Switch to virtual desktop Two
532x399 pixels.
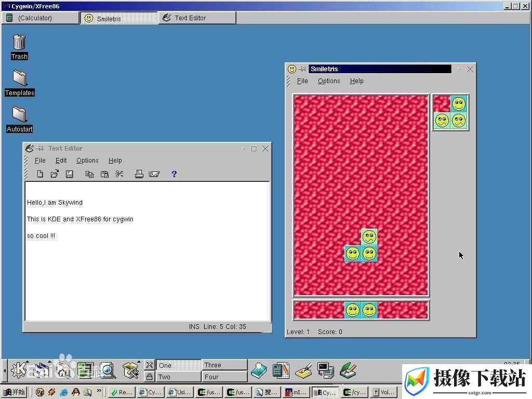pyautogui.click(x=178, y=377)
